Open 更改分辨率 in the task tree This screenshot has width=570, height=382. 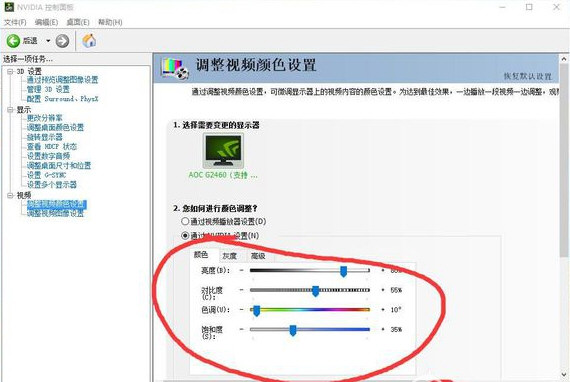click(44, 118)
